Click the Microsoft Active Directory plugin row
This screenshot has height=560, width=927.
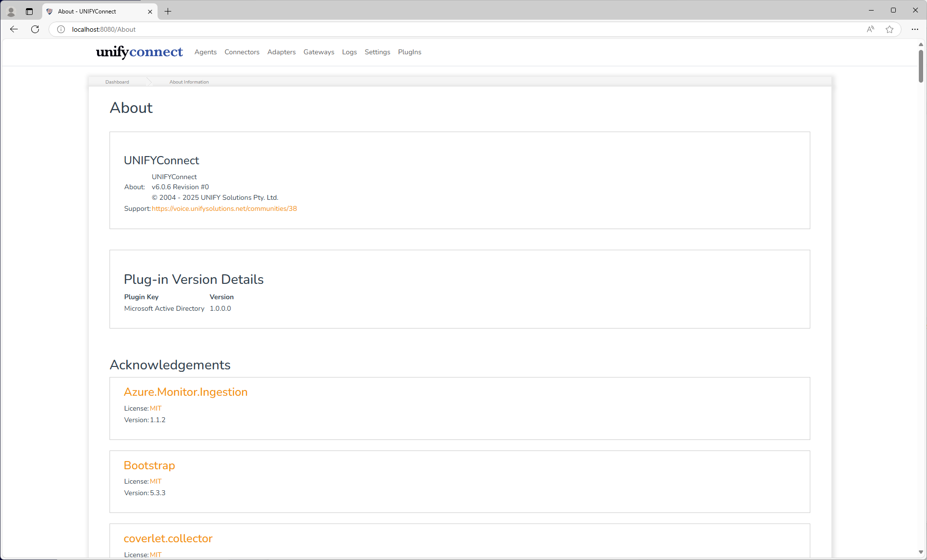pyautogui.click(x=178, y=308)
